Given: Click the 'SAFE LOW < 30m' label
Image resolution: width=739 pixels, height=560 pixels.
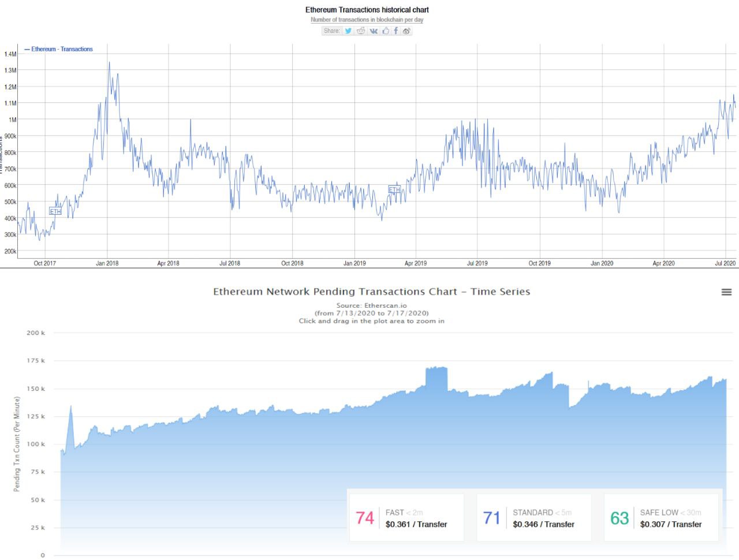Looking at the screenshot, I should pyautogui.click(x=671, y=513).
